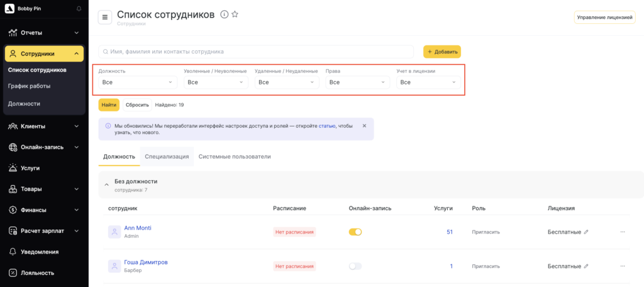Click the info icon next to the page title

[224, 14]
